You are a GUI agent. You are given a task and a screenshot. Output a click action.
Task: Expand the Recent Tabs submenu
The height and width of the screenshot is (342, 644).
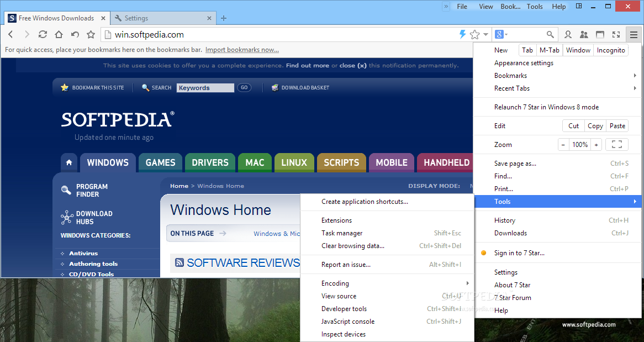coord(557,88)
